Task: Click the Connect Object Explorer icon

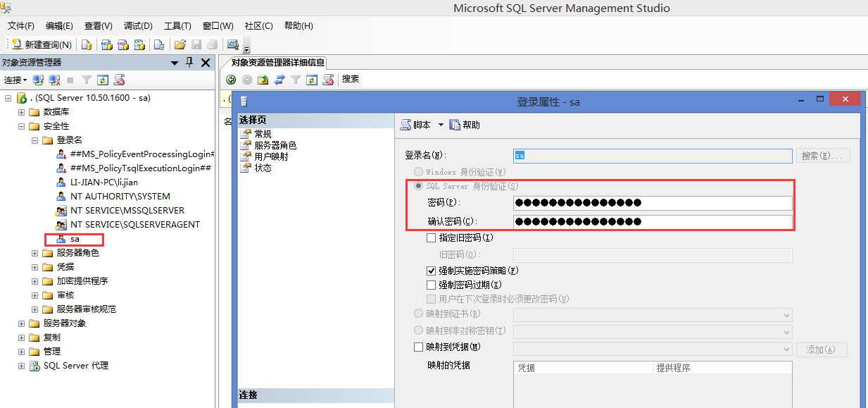Action: point(39,80)
